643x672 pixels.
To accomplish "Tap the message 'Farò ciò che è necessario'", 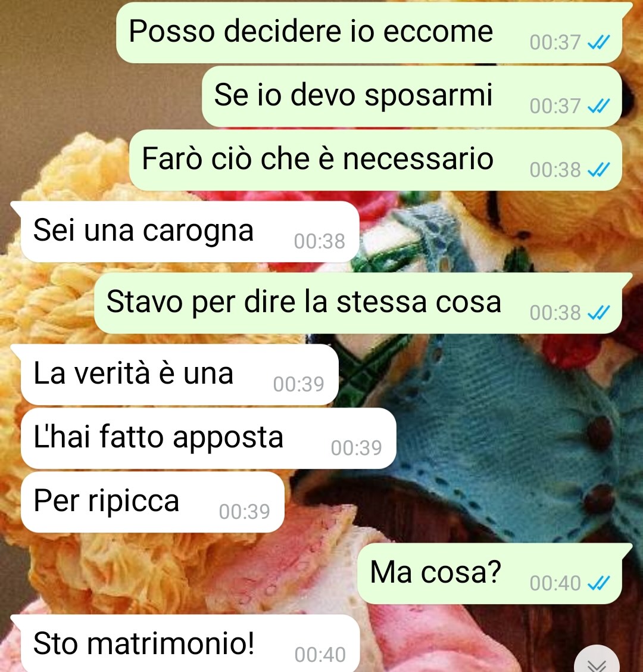I will pos(375,160).
